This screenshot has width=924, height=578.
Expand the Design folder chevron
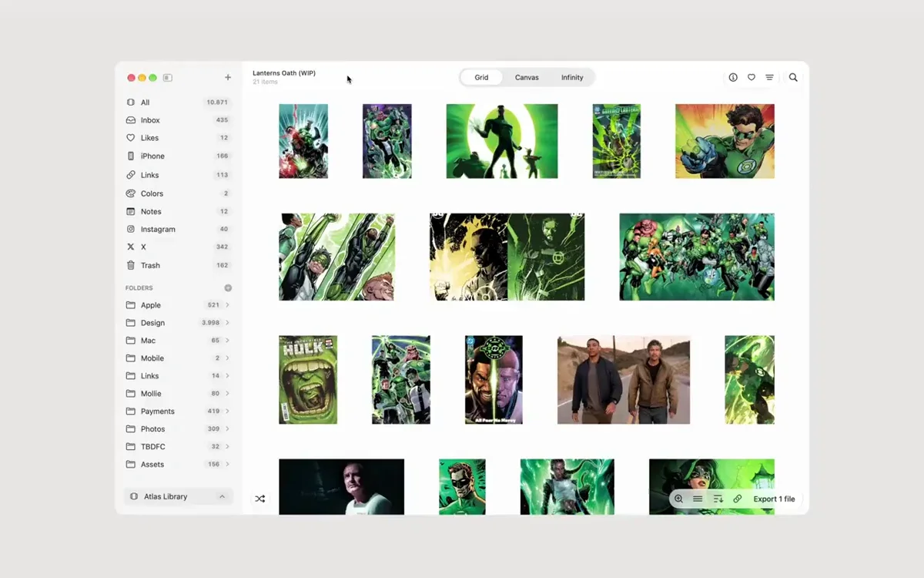[228, 323]
